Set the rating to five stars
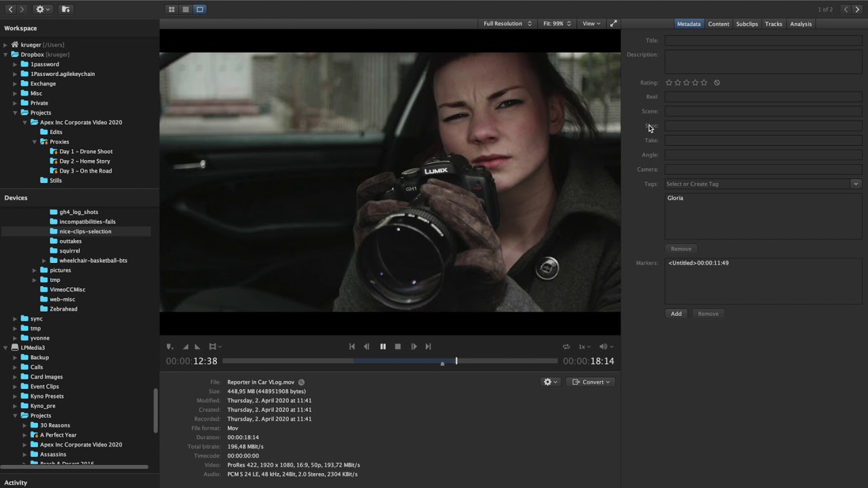This screenshot has width=868, height=488. (704, 83)
